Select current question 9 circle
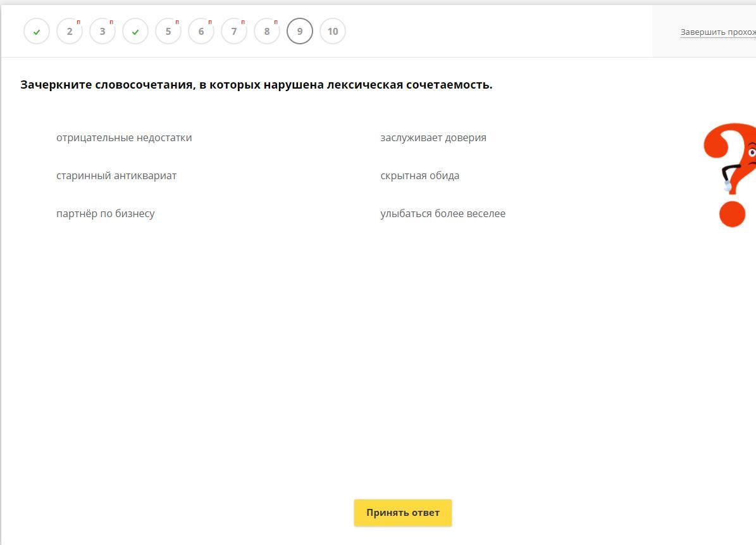Image resolution: width=756 pixels, height=545 pixels. 300,32
